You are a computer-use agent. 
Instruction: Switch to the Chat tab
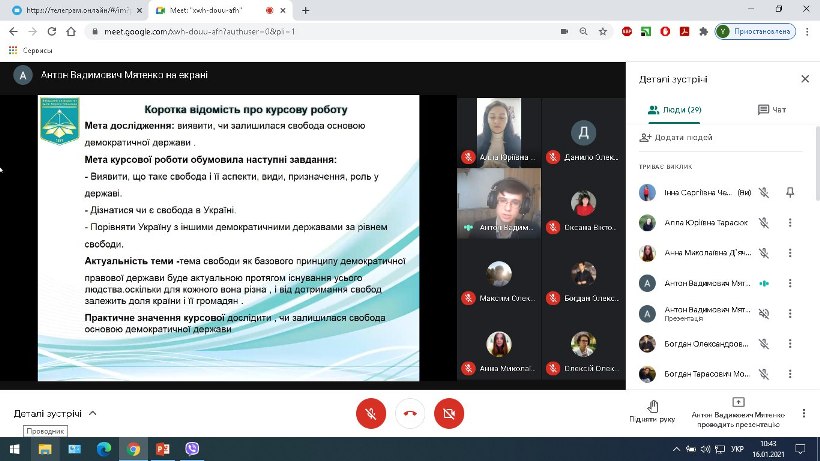click(x=772, y=110)
